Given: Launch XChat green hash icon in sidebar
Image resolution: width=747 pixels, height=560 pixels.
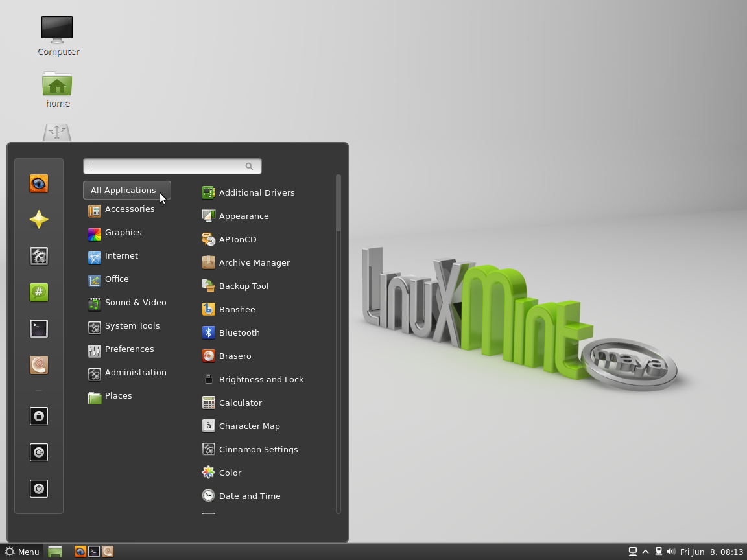Looking at the screenshot, I should pyautogui.click(x=39, y=292).
